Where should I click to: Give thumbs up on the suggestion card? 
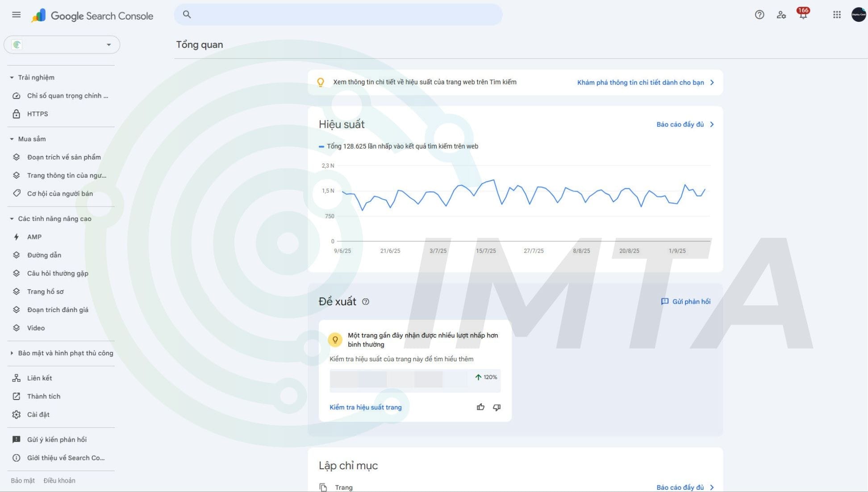click(480, 407)
